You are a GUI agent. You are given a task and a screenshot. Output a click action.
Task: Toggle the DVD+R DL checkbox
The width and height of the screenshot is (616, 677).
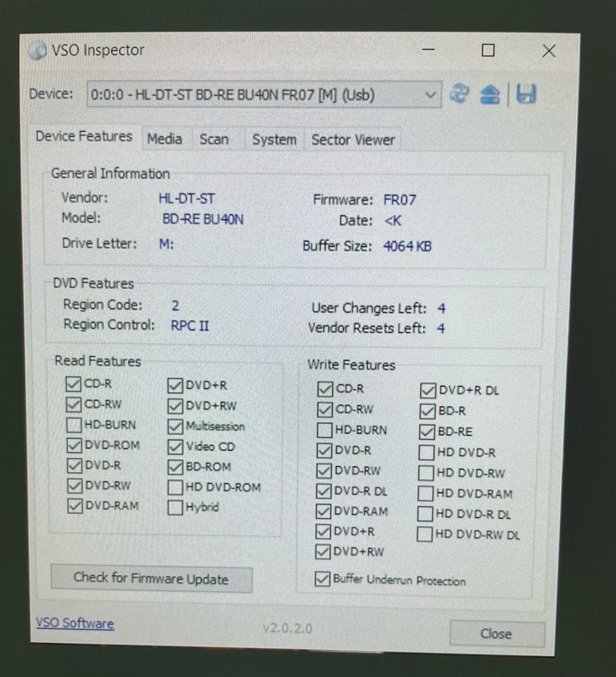(428, 391)
